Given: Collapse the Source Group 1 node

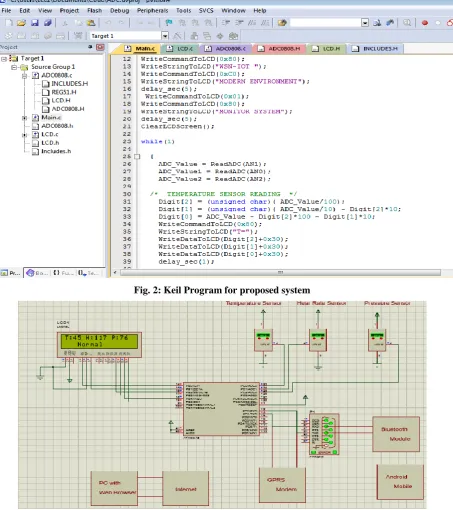Looking at the screenshot, I should [14, 67].
